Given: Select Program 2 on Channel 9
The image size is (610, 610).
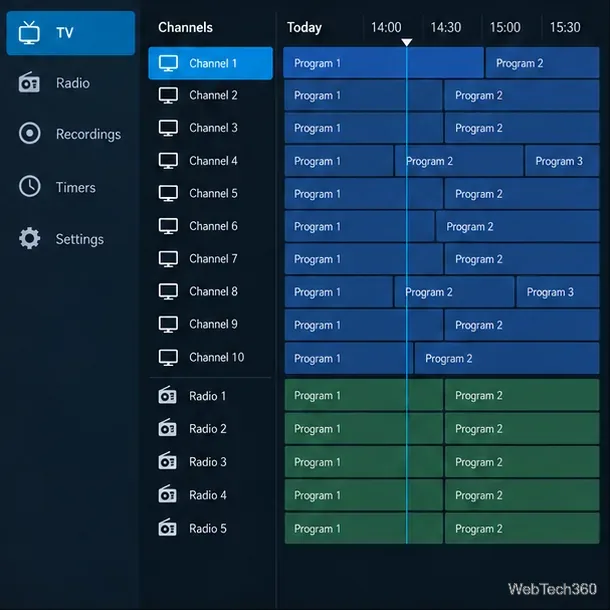Looking at the screenshot, I should coord(522,325).
